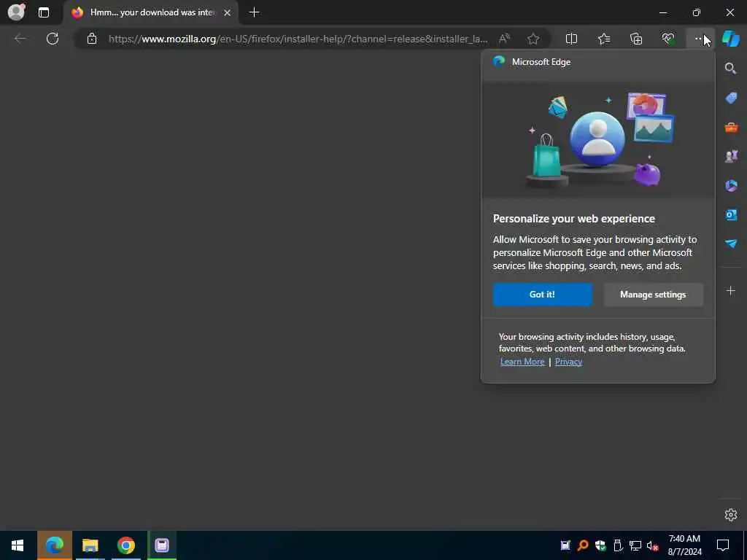The width and height of the screenshot is (747, 560).
Task: Open the purple app in taskbar
Action: click(x=162, y=545)
